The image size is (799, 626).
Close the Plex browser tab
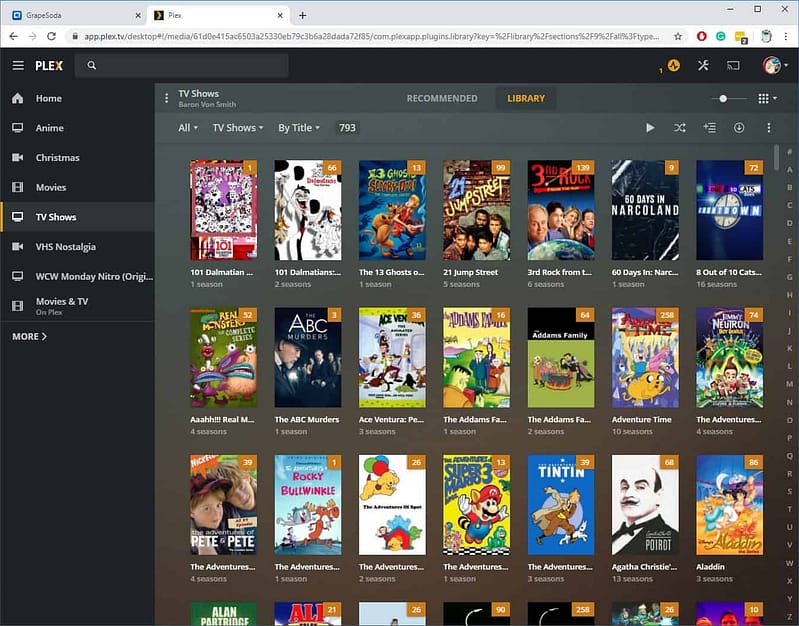coord(280,15)
